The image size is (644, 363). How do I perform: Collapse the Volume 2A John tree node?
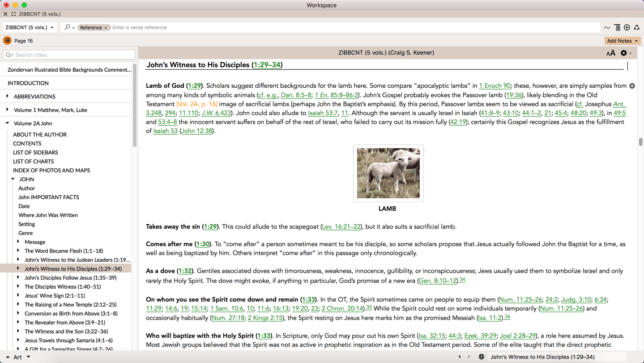click(x=8, y=123)
